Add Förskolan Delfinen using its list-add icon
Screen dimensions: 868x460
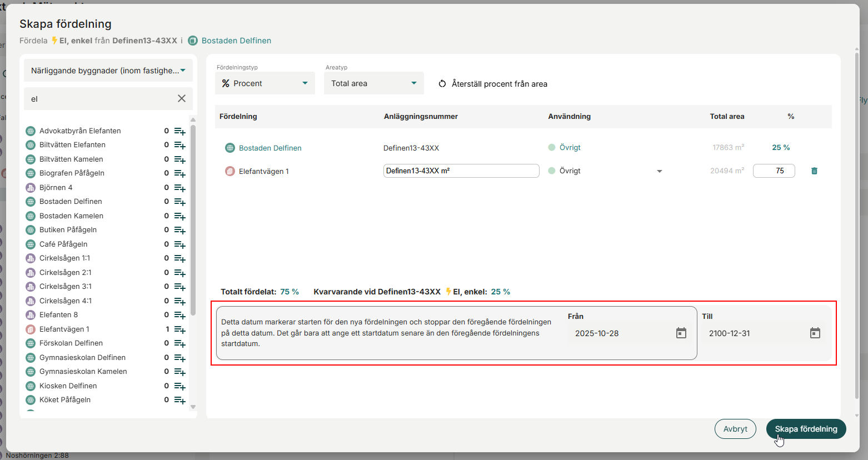[179, 343]
